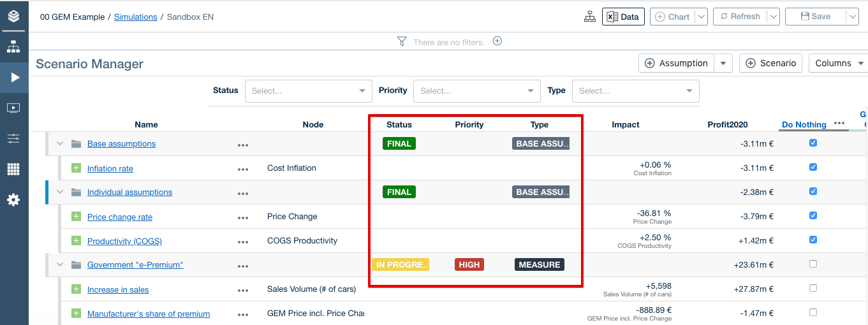Viewport: 868px width, 325px height.
Task: Open the sliders icon in sidebar
Action: click(13, 138)
